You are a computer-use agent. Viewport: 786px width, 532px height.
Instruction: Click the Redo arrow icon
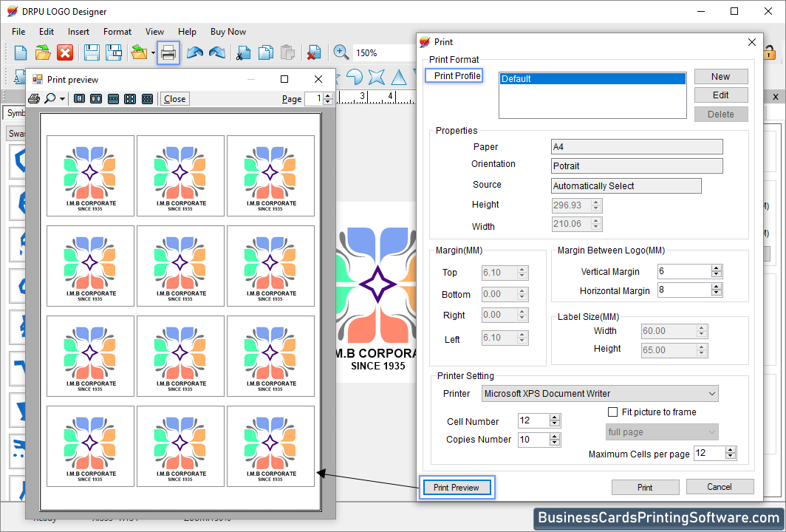coord(217,52)
